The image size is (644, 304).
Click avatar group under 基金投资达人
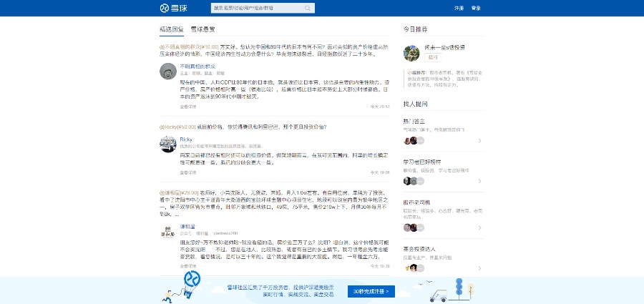tap(414, 268)
